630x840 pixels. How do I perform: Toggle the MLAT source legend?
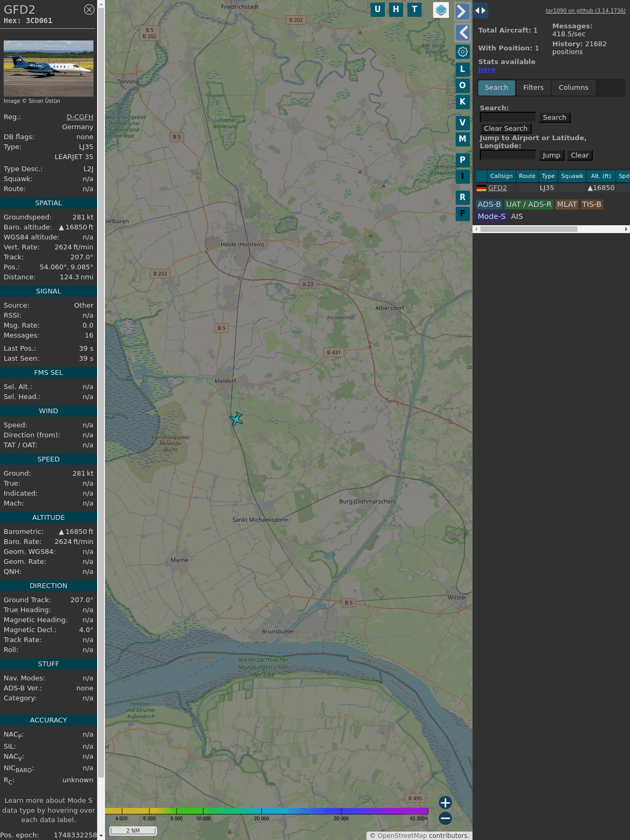pos(567,205)
